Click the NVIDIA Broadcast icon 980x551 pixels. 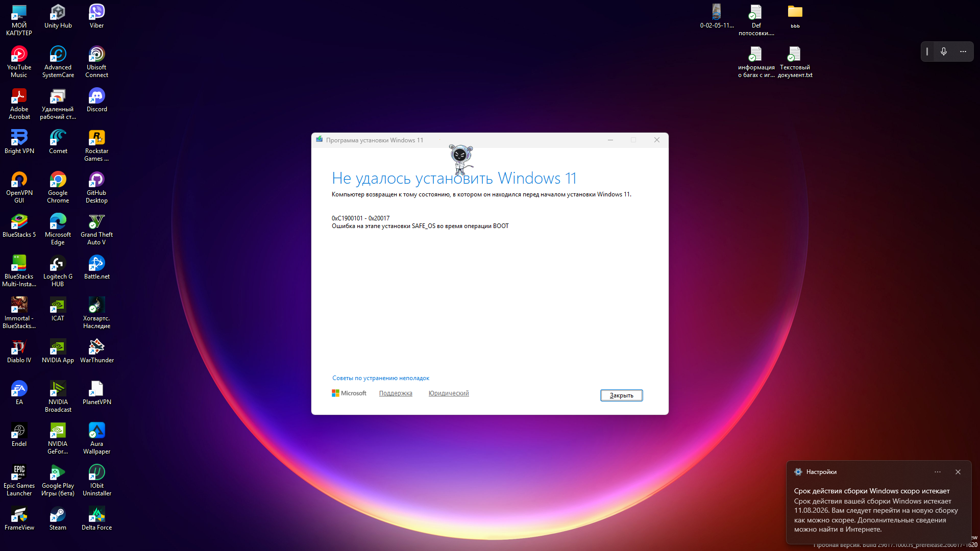click(58, 396)
